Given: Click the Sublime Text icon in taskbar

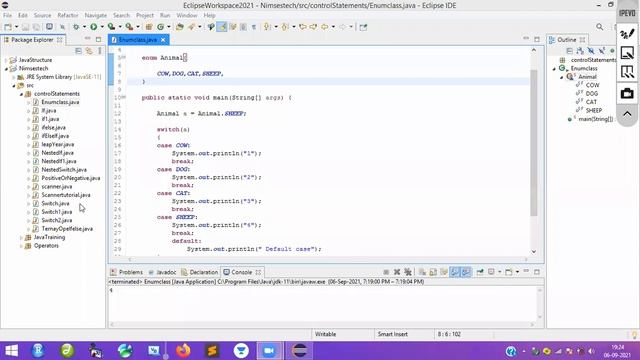Looking at the screenshot, I should pyautogui.click(x=212, y=351).
